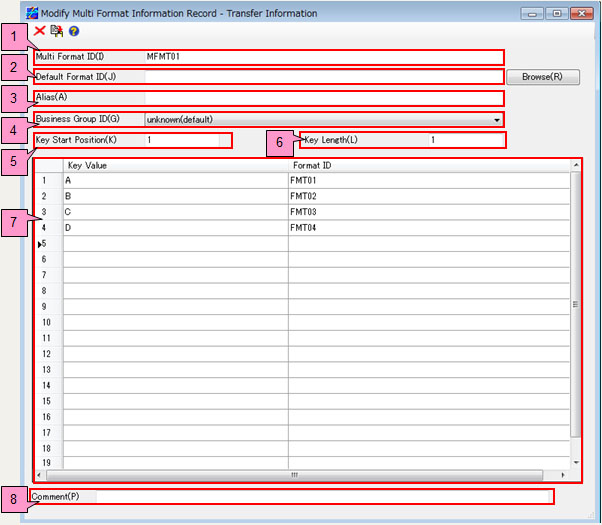602x525 pixels.
Task: Click the Alias(A) text field
Action: (323, 98)
